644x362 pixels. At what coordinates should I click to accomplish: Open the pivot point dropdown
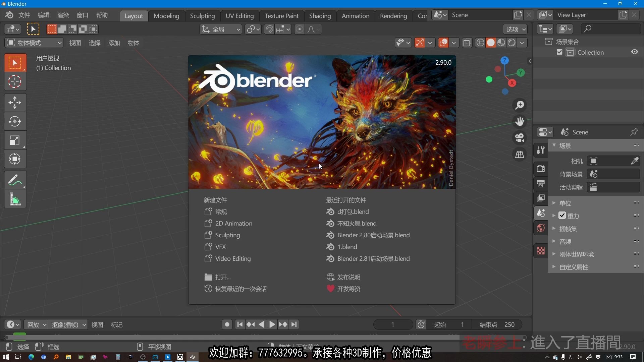pos(253,29)
